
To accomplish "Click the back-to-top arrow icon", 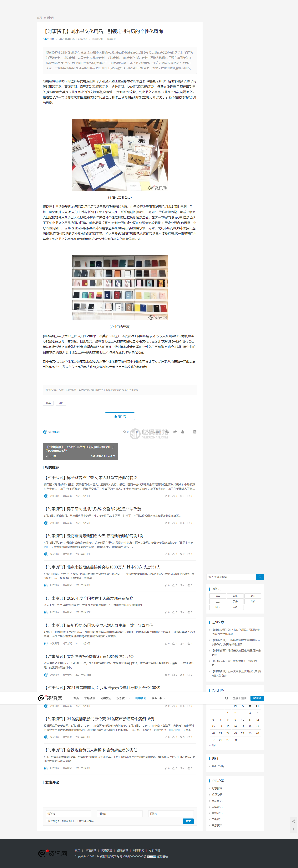I will (293, 829).
